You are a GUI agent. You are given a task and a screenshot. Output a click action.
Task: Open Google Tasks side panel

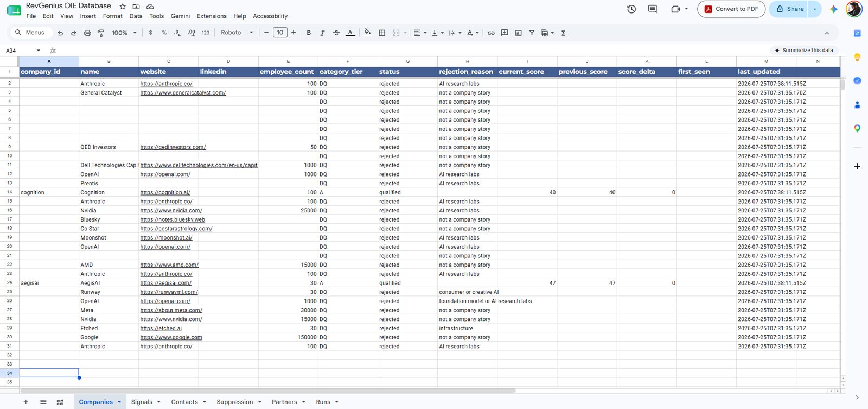click(857, 81)
